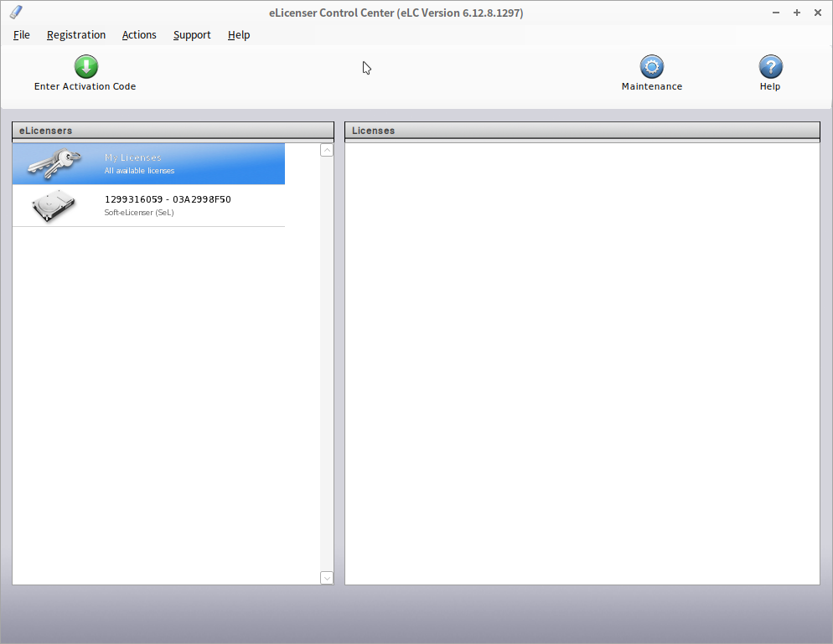Select the My Licenses entry text
This screenshot has width=833, height=644.
(x=132, y=157)
